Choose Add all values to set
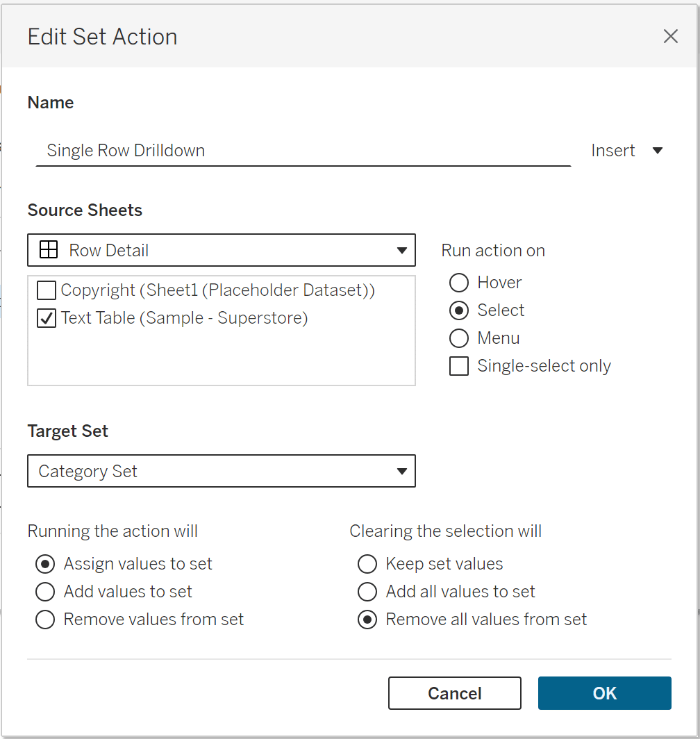The height and width of the screenshot is (739, 700). (x=367, y=592)
